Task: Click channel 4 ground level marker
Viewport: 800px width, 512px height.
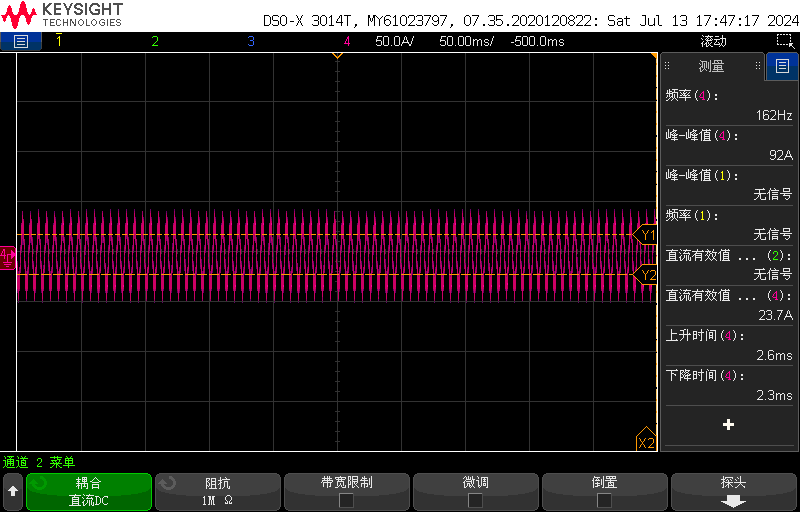Action: [8, 258]
